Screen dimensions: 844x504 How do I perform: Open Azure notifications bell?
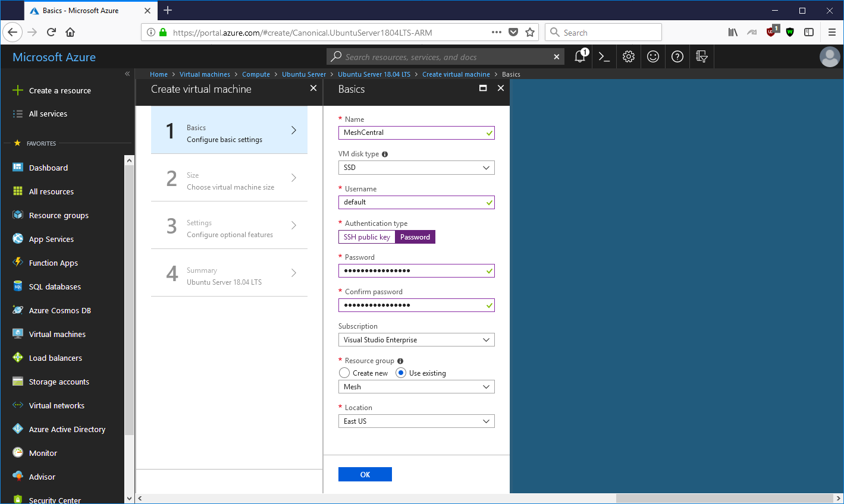coord(580,56)
